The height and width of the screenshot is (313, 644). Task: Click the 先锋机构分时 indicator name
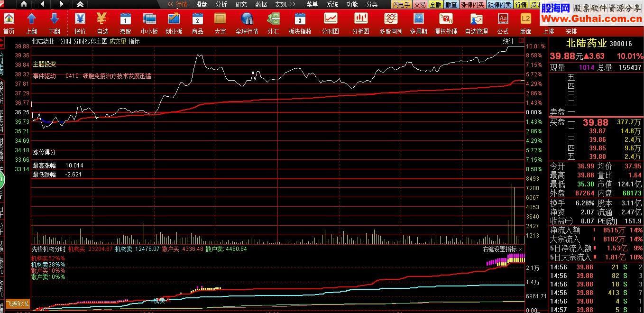click(x=48, y=249)
